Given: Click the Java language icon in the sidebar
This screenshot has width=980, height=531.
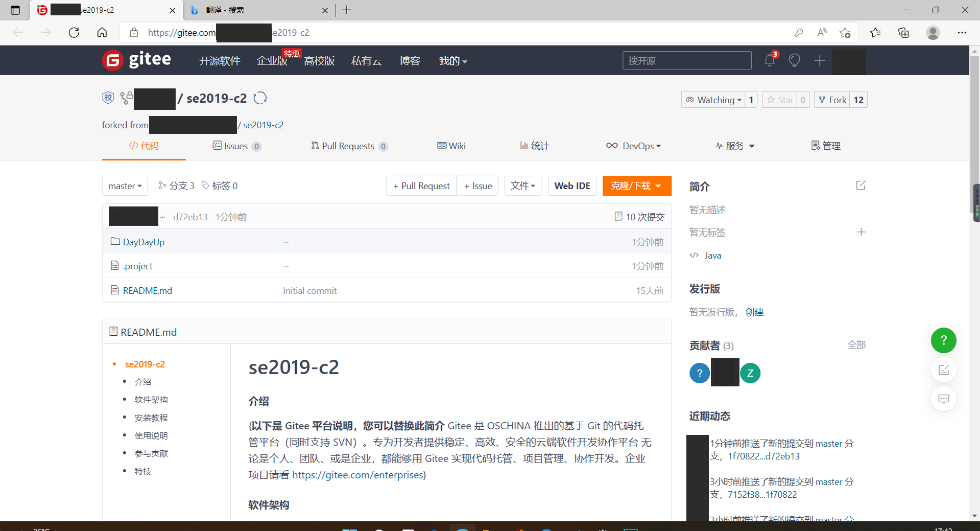Looking at the screenshot, I should [694, 255].
